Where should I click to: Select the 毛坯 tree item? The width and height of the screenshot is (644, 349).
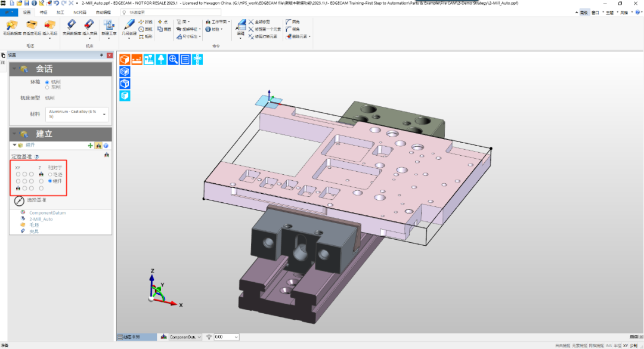pyautogui.click(x=34, y=226)
